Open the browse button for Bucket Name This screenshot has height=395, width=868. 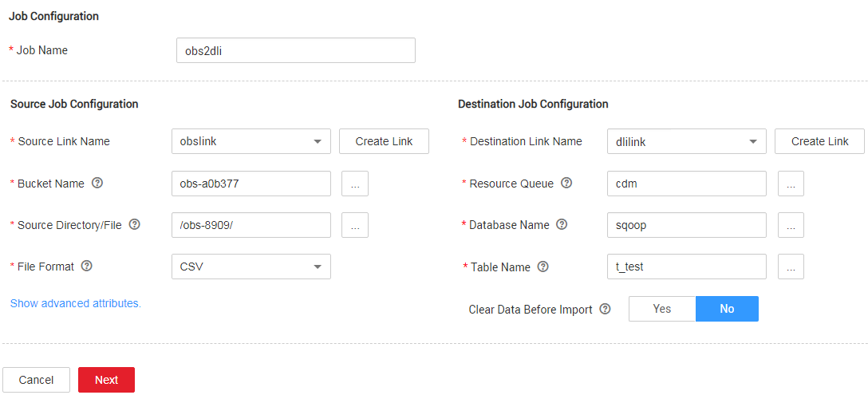(354, 184)
